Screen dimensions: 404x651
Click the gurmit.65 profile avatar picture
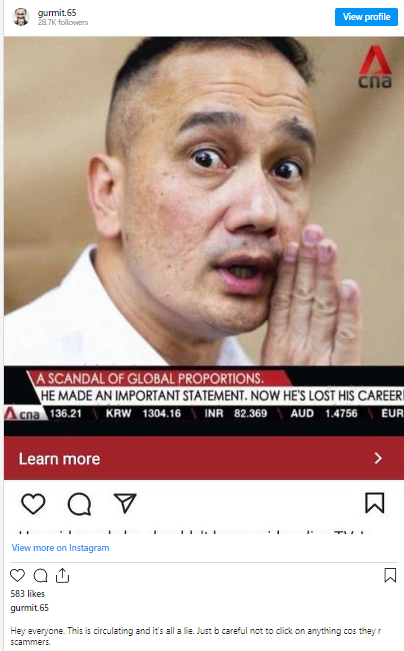pos(21,17)
